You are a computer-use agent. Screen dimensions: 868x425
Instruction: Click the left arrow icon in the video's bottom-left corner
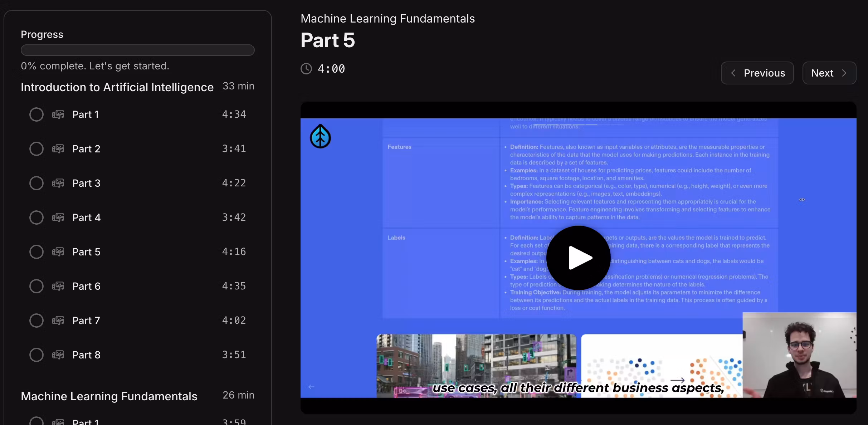coord(311,387)
